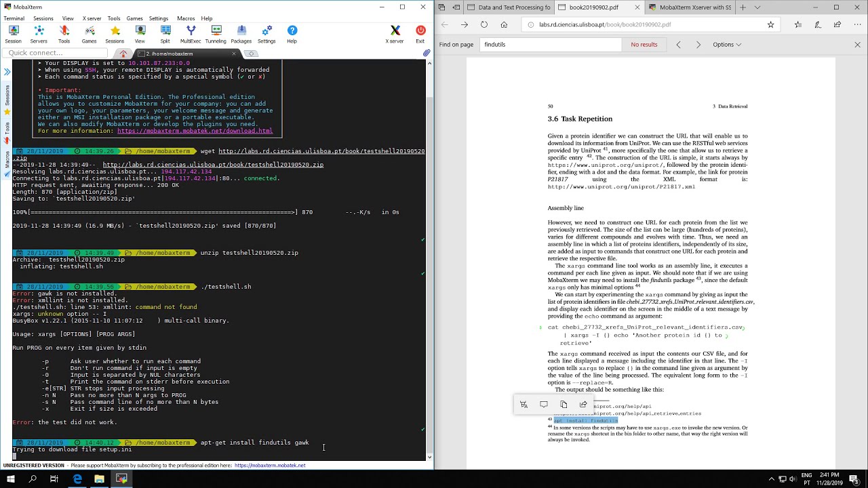Click the set these tabs aside icon
868x488 pixels.
(456, 7)
